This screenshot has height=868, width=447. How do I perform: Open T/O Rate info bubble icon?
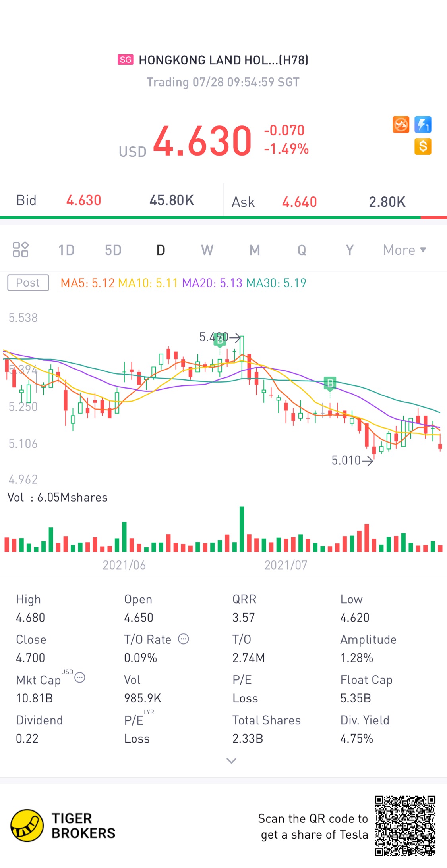pyautogui.click(x=184, y=639)
